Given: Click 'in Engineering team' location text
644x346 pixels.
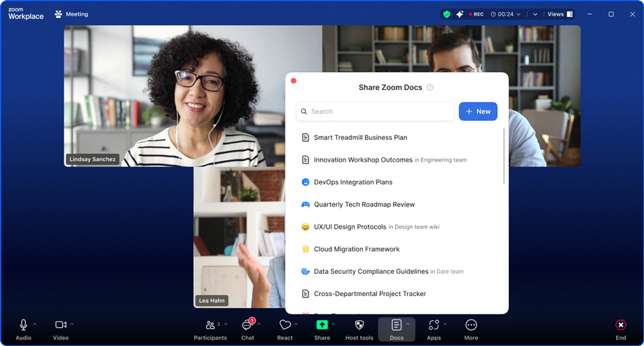Looking at the screenshot, I should tap(441, 160).
